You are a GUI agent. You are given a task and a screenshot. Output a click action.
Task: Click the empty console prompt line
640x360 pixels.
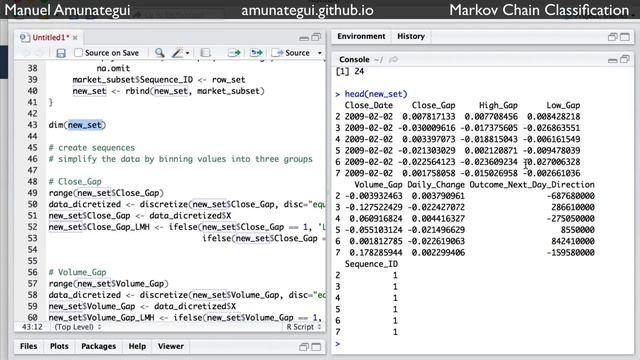click(x=482, y=344)
